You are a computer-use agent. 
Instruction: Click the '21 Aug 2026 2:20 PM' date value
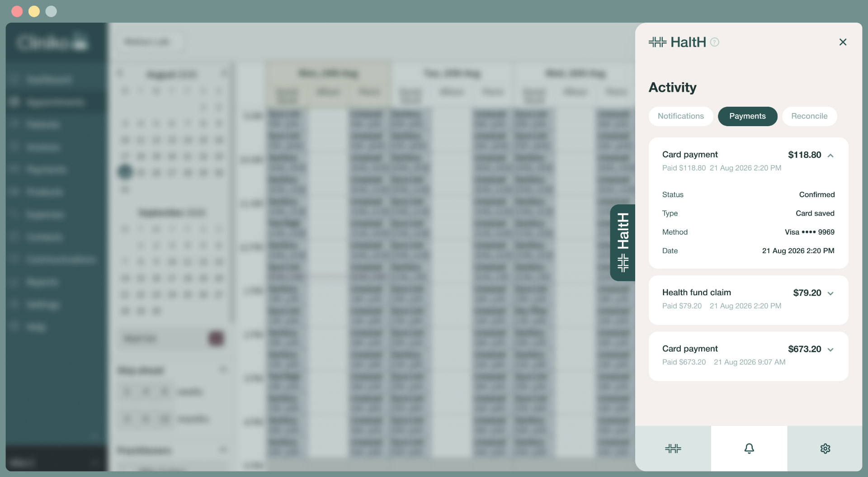pos(798,251)
